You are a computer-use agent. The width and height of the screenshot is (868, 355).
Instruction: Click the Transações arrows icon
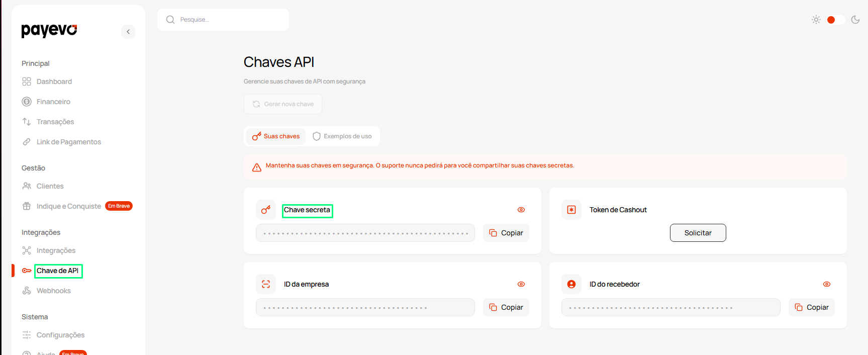tap(27, 122)
